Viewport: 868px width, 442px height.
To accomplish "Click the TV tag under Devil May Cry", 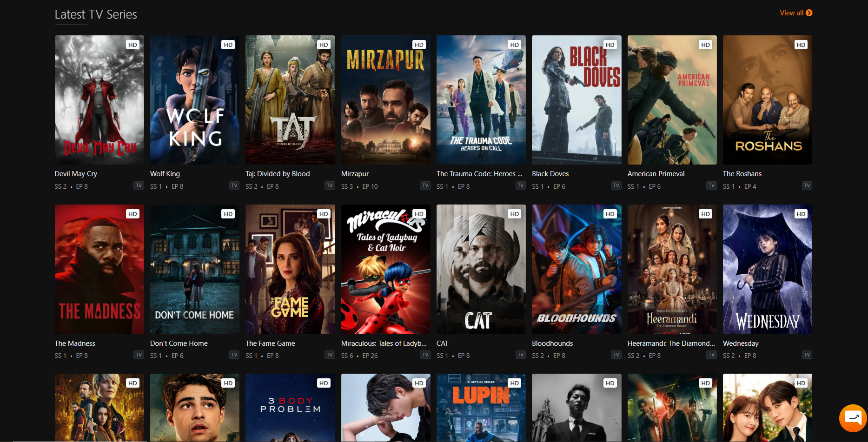I will (139, 186).
